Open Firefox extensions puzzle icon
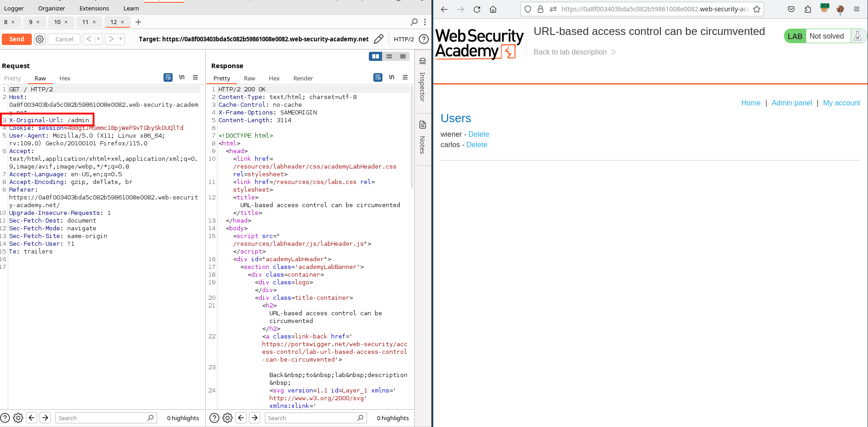Viewport: 868px width, 427px height. pos(808,9)
